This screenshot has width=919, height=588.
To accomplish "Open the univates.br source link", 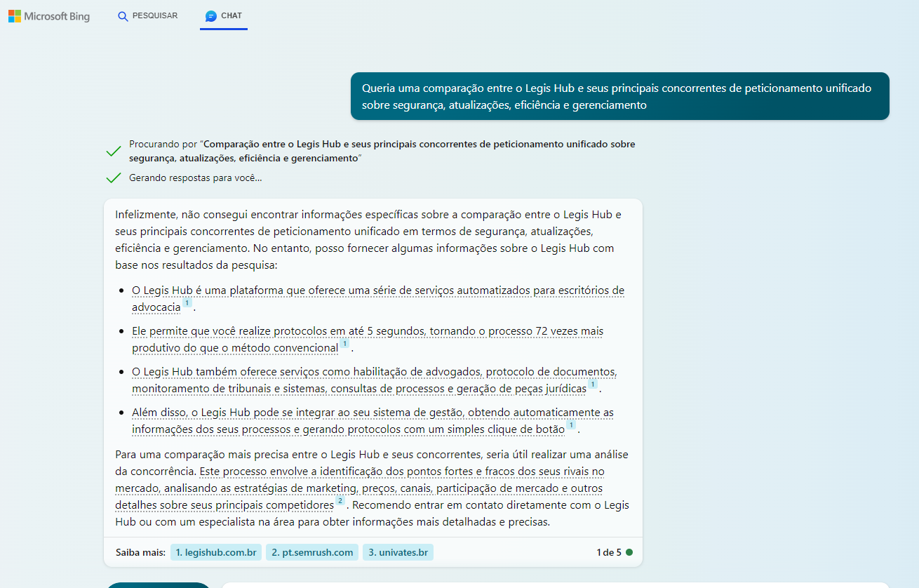I will [398, 552].
